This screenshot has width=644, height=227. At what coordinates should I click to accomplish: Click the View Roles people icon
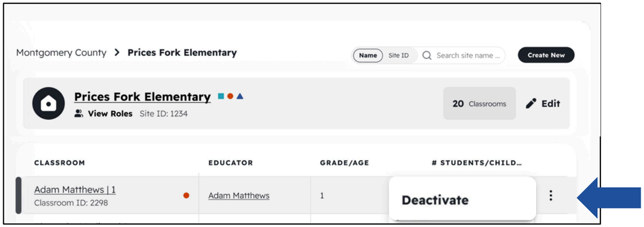point(79,114)
